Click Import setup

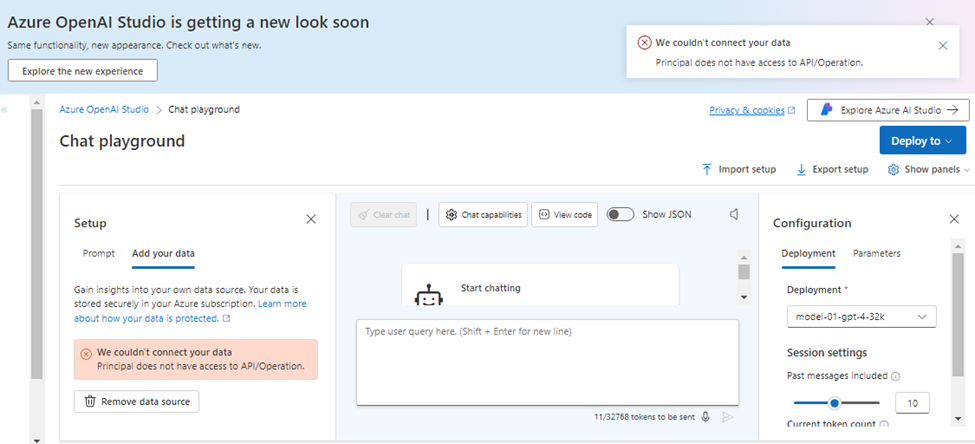tap(739, 169)
